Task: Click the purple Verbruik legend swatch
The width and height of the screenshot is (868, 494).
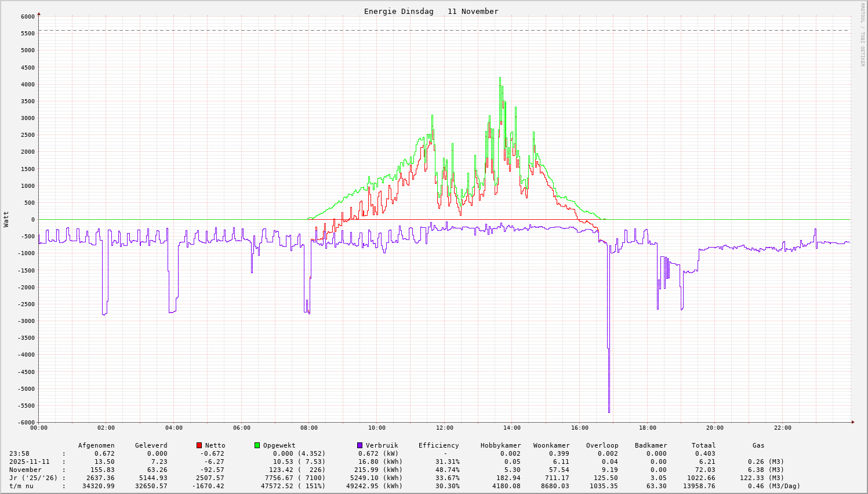Action: pyautogui.click(x=360, y=445)
